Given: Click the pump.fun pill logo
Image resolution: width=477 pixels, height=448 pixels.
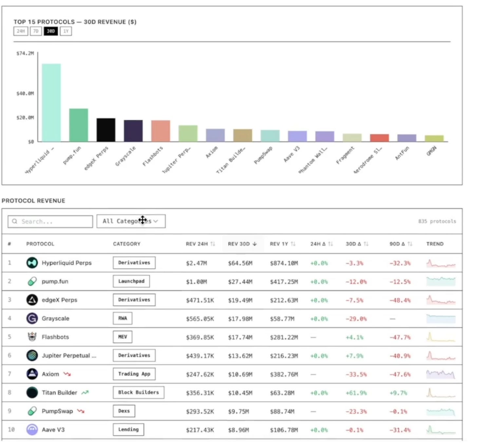Looking at the screenshot, I should click(32, 282).
